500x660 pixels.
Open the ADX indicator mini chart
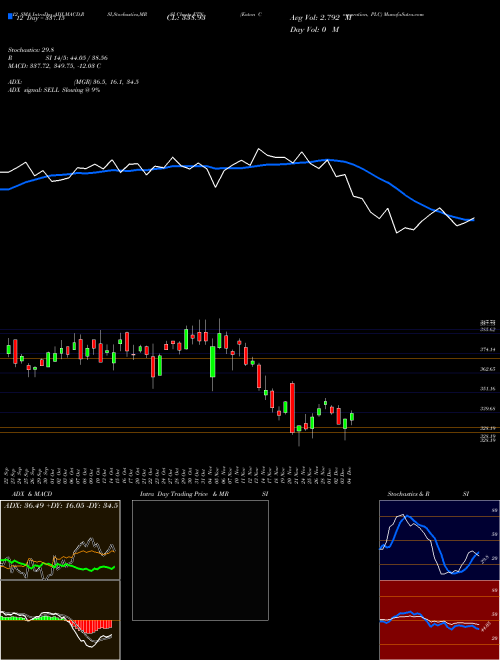coord(60,540)
